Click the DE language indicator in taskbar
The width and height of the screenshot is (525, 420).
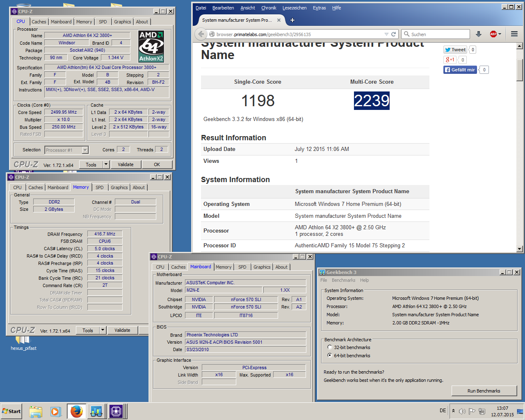(443, 411)
